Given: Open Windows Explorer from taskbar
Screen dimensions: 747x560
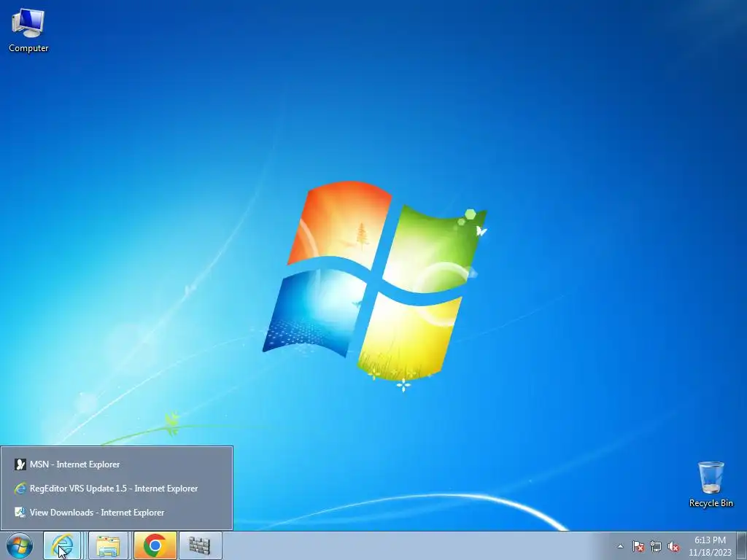Looking at the screenshot, I should (108, 545).
